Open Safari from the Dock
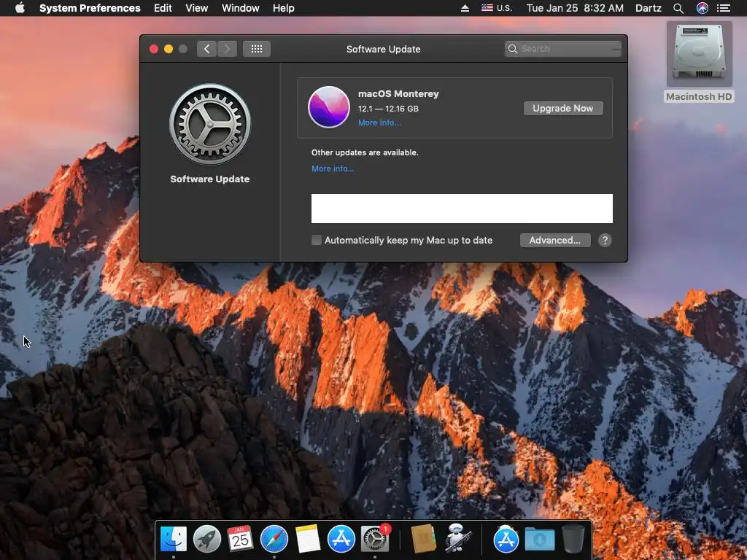 pyautogui.click(x=274, y=539)
